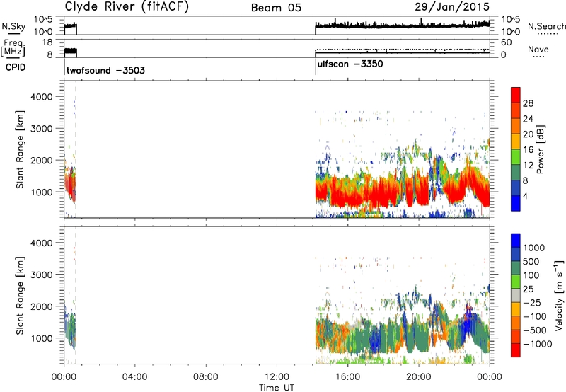Screen dimensions: 566x392
Task: Click the 'Power [dB]' colorbar title
Action: click(x=540, y=149)
